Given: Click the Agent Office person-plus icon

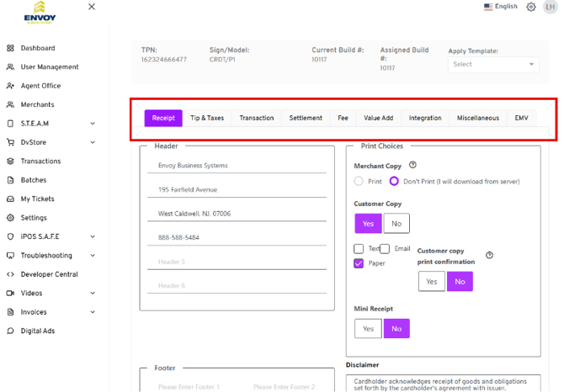Looking at the screenshot, I should click(x=10, y=86).
